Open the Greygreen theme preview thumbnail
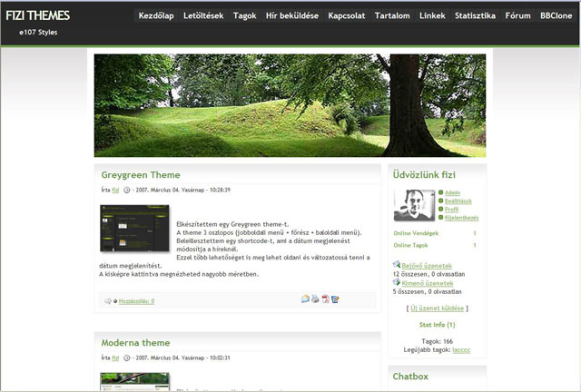The height and width of the screenshot is (392, 581). click(134, 229)
